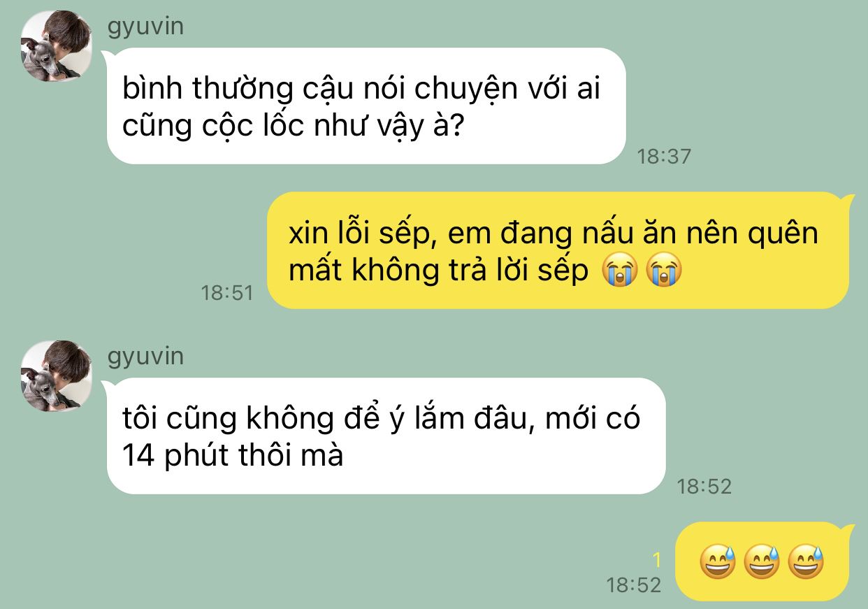
Task: Click the 18:52 timestamp beside the emoji bubble
Action: pos(634,585)
